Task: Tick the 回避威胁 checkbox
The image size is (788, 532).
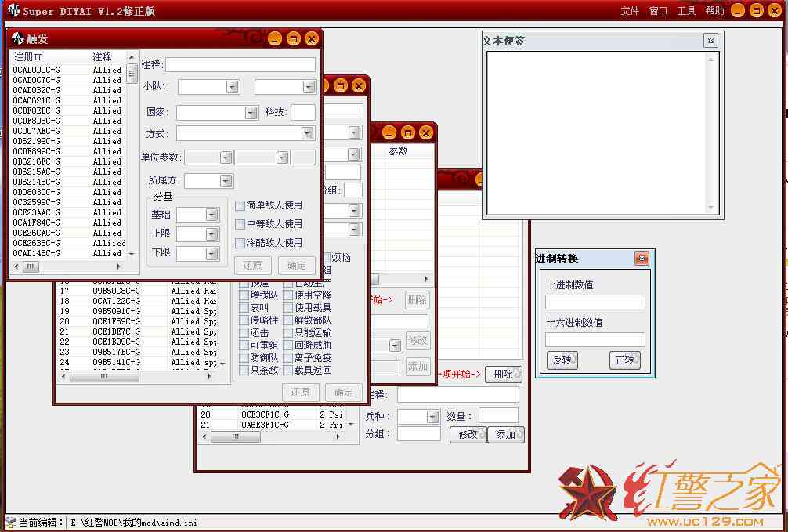Action: coord(288,346)
